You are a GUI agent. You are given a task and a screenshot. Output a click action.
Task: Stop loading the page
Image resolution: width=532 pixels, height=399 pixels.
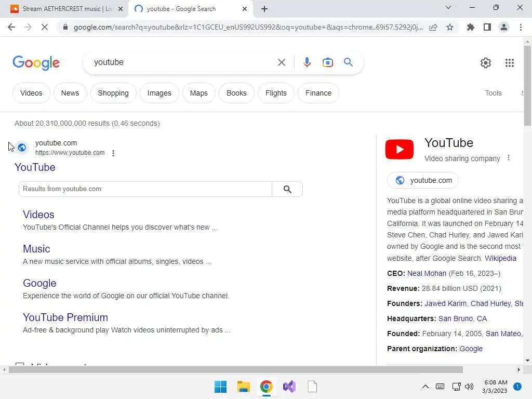[45, 27]
